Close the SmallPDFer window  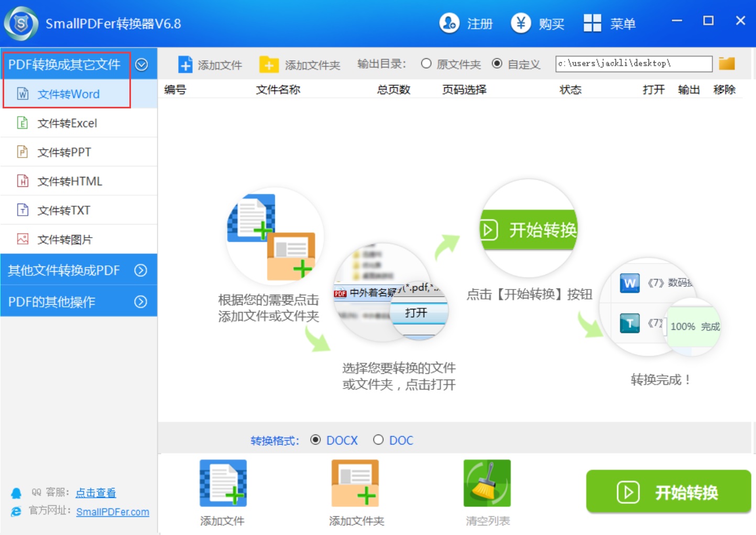point(740,21)
